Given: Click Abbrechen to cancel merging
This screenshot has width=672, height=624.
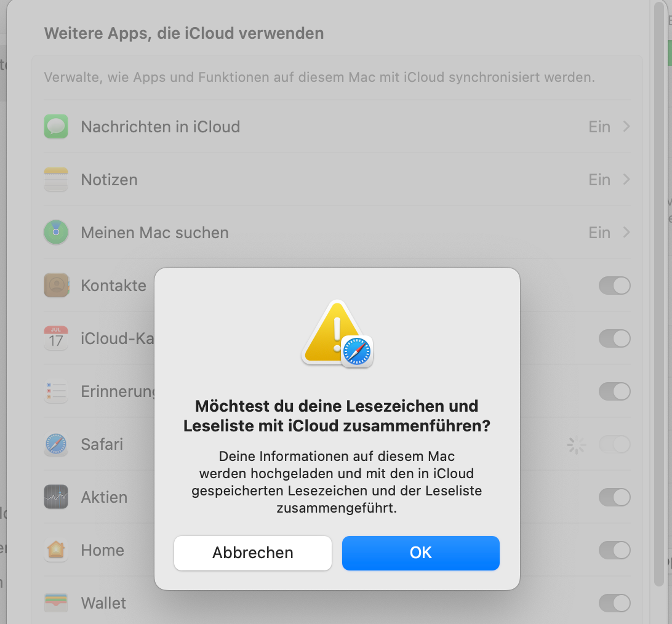Looking at the screenshot, I should 253,553.
